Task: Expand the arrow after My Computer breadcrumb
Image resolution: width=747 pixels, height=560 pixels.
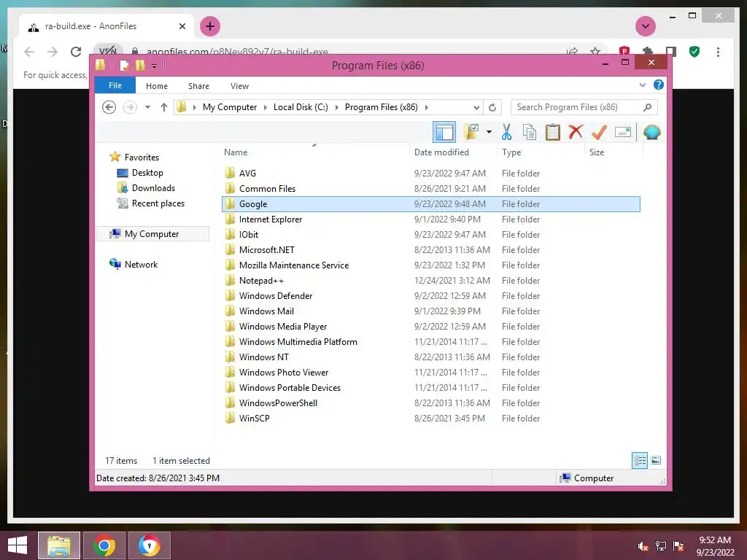Action: click(266, 107)
